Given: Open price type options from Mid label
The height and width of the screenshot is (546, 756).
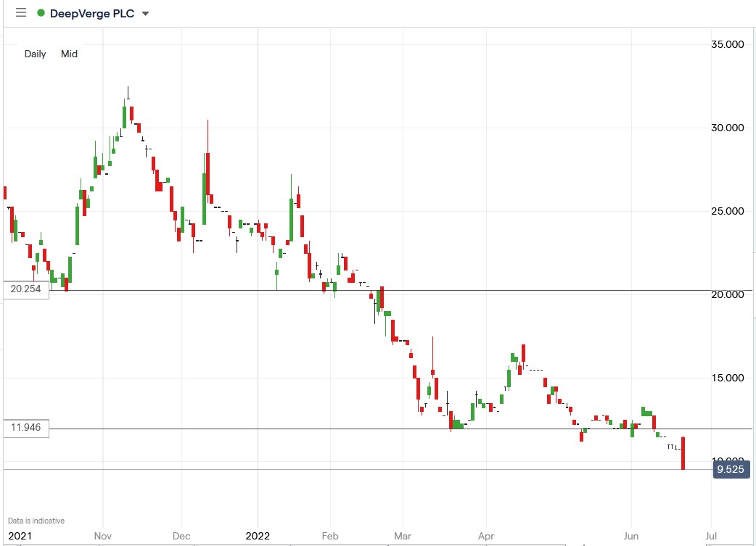Looking at the screenshot, I should tap(69, 54).
